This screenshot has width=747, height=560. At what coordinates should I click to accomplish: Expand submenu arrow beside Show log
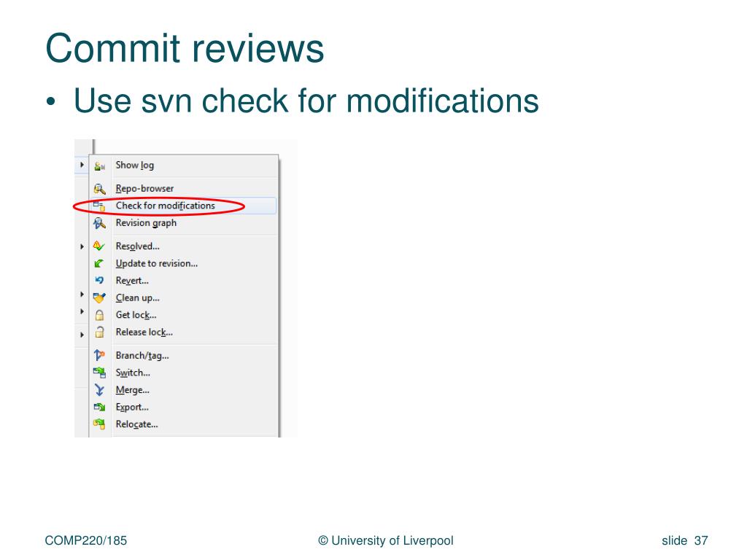click(82, 165)
